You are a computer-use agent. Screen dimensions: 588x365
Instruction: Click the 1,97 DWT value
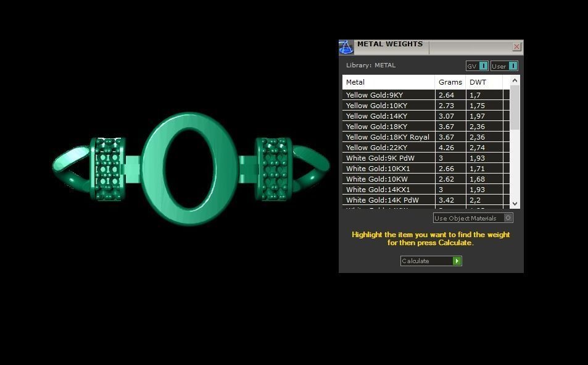[477, 116]
